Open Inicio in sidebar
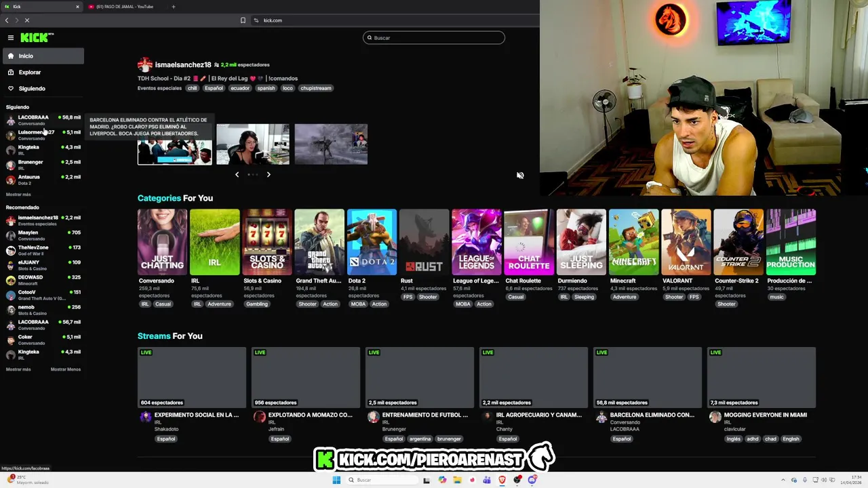Viewport: 868px width, 488px height. (43, 56)
